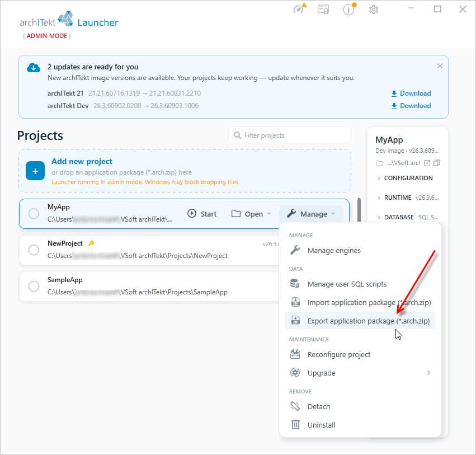The height and width of the screenshot is (455, 476).
Task: Open the Open dropdown for MyApp
Action: click(x=251, y=214)
